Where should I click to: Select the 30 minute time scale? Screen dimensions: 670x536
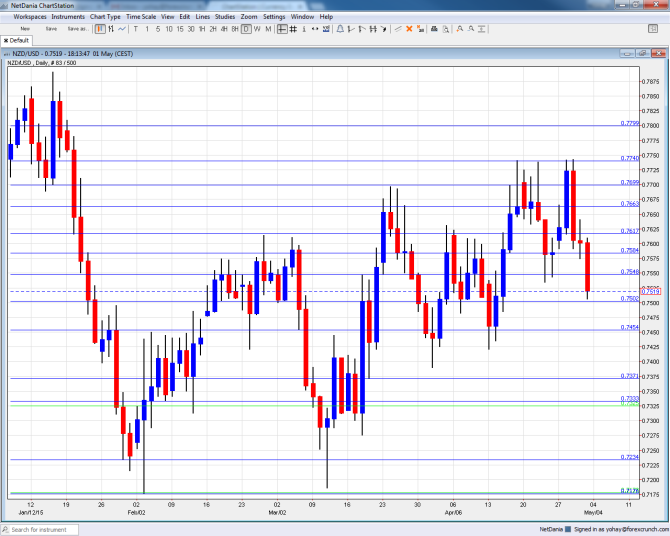[191, 29]
